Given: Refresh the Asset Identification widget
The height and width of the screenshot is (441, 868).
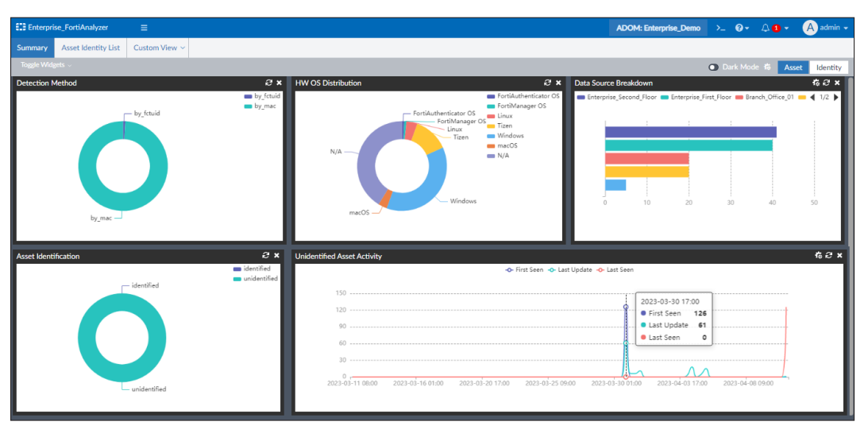Looking at the screenshot, I should pyautogui.click(x=266, y=255).
